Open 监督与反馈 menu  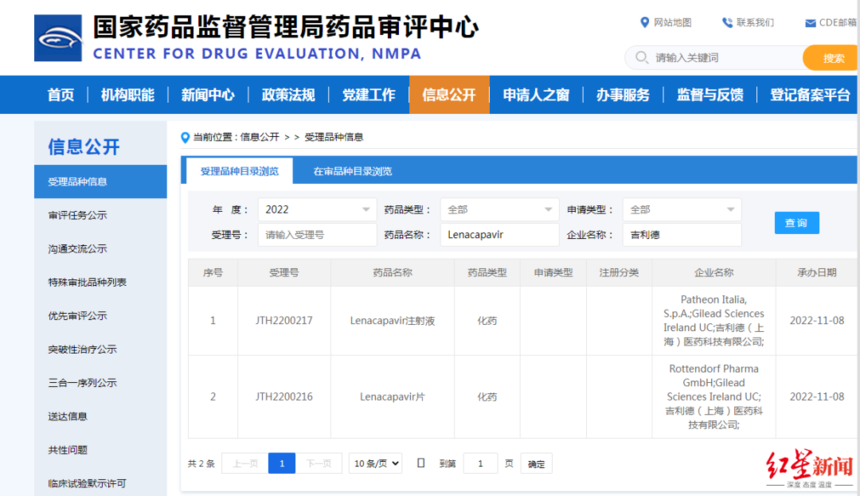click(x=710, y=95)
